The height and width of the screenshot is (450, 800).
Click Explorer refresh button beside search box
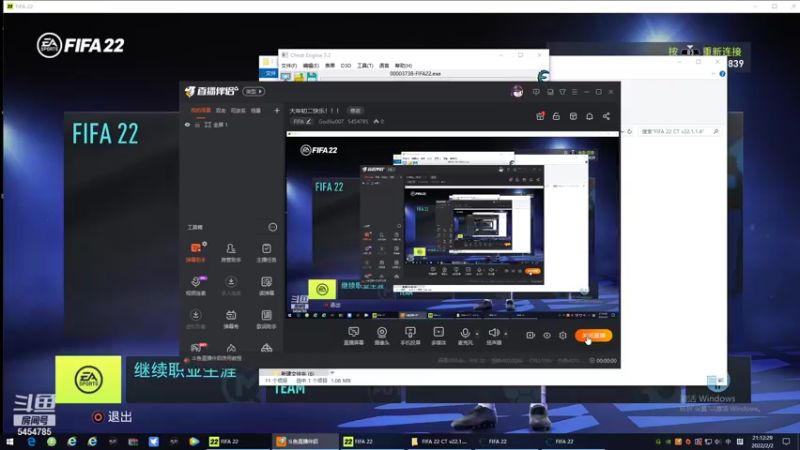[x=630, y=132]
